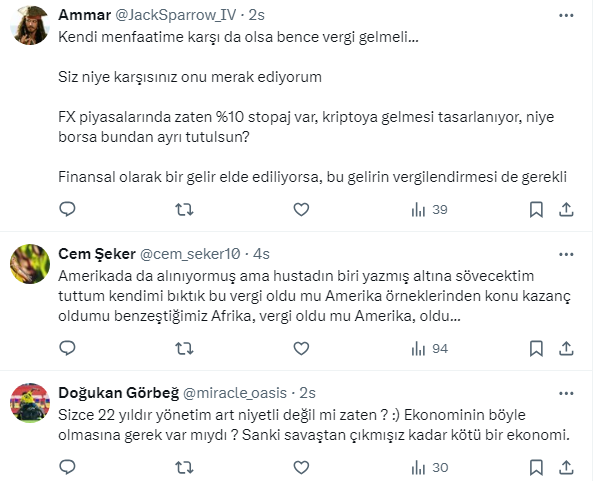Reply to Cem Şeker's tweet
Image resolution: width=608 pixels, height=481 pixels.
[x=68, y=348]
